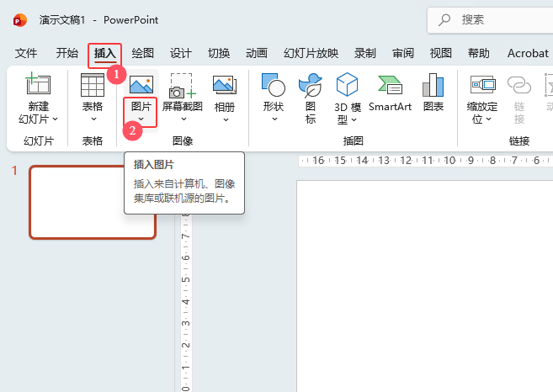This screenshot has width=553, height=392.
Task: Expand the Photo Album (相册) dropdown arrow
Action: pos(226,119)
